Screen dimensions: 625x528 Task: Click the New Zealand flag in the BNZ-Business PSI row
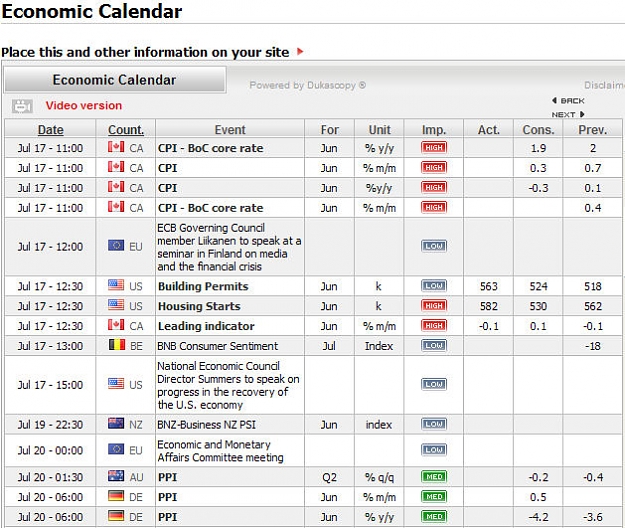pyautogui.click(x=116, y=423)
